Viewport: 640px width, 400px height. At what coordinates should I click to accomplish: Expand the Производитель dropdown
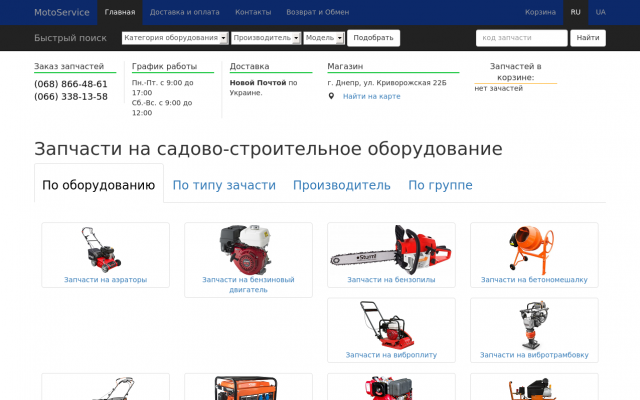click(x=266, y=38)
